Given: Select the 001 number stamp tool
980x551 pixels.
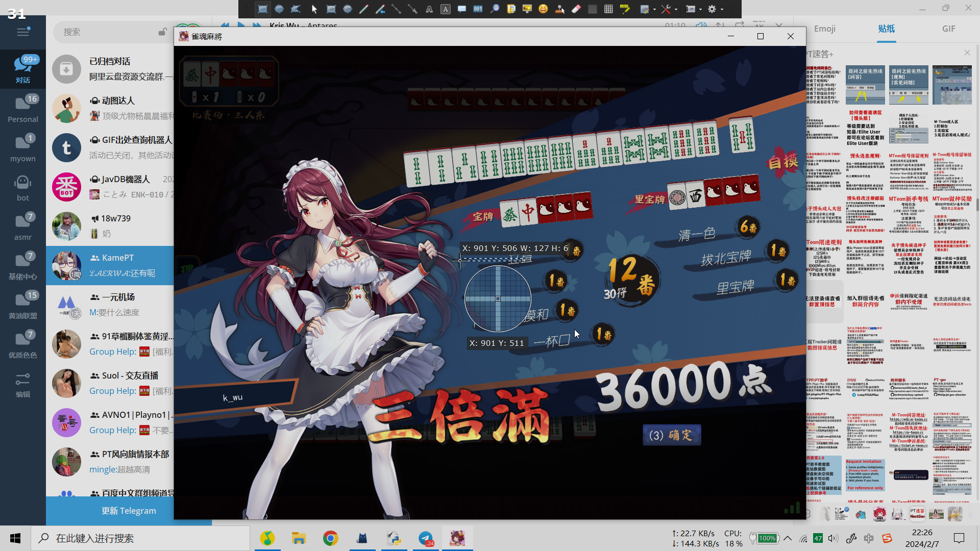Looking at the screenshot, I should coord(478,9).
